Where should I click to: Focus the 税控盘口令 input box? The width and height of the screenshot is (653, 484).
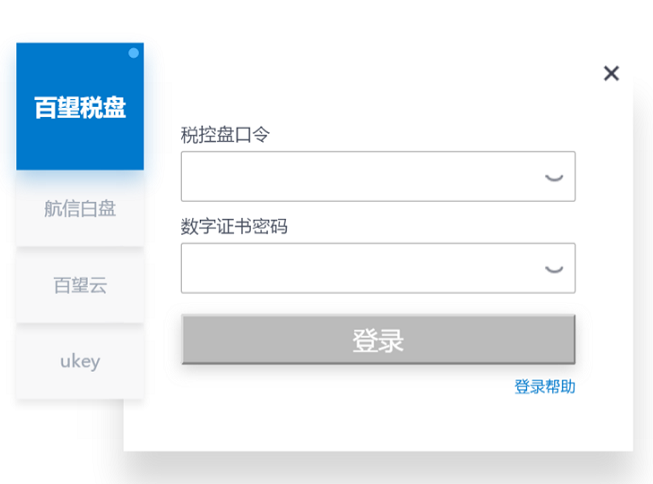point(378,177)
